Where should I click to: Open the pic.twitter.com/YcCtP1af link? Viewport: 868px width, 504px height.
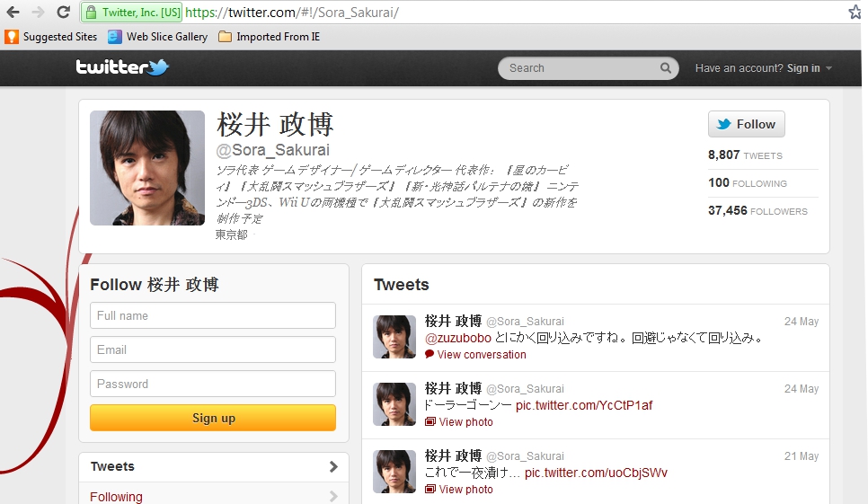pos(584,405)
